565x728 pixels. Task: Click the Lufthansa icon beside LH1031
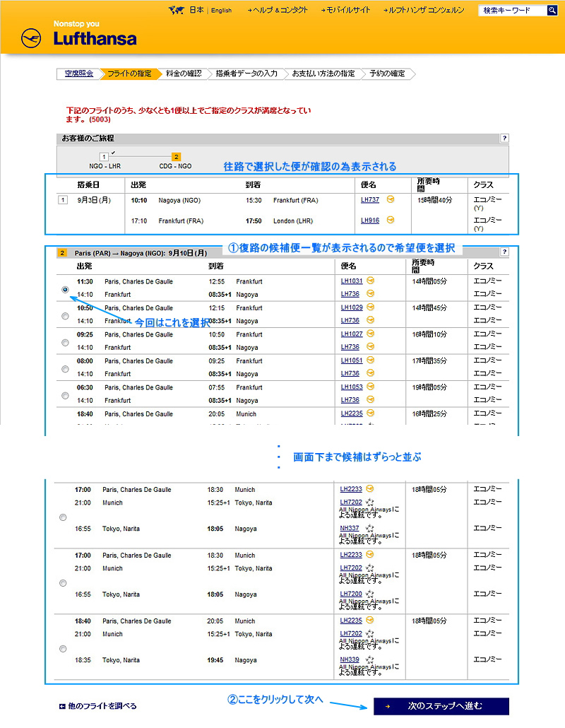click(x=371, y=281)
